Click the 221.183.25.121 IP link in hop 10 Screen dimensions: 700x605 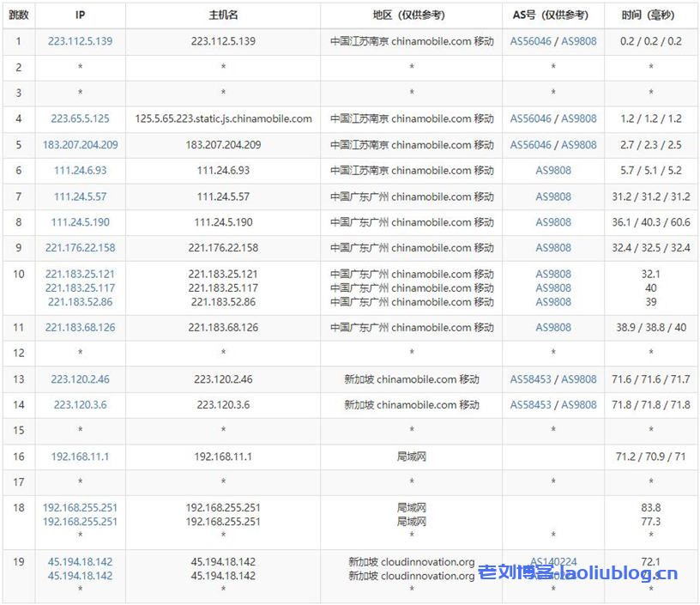point(80,275)
